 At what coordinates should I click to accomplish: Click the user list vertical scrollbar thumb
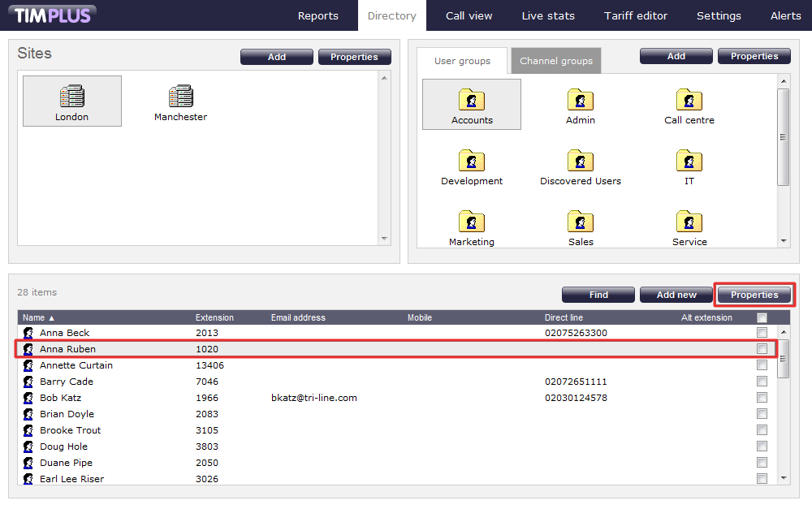(783, 359)
